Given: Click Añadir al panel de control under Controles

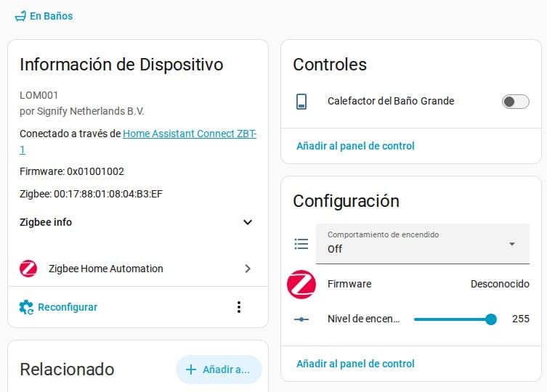Looking at the screenshot, I should tap(355, 146).
